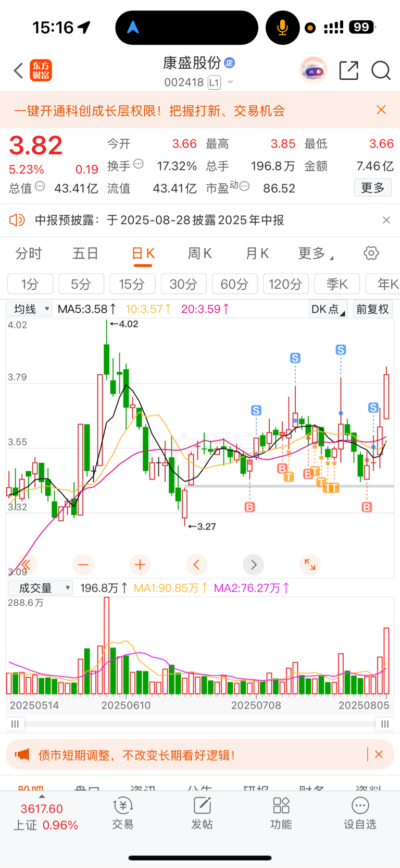Expand the stock code 002418 dropdown arrow

pyautogui.click(x=230, y=82)
